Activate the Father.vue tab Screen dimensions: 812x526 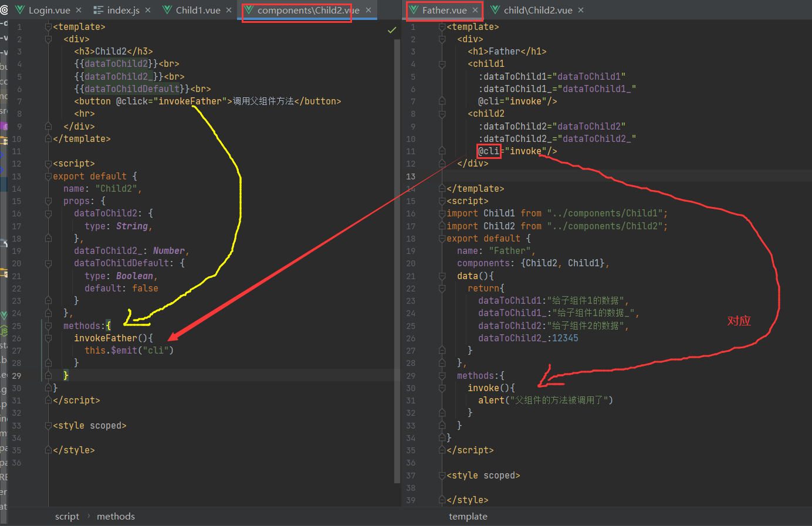click(x=444, y=10)
